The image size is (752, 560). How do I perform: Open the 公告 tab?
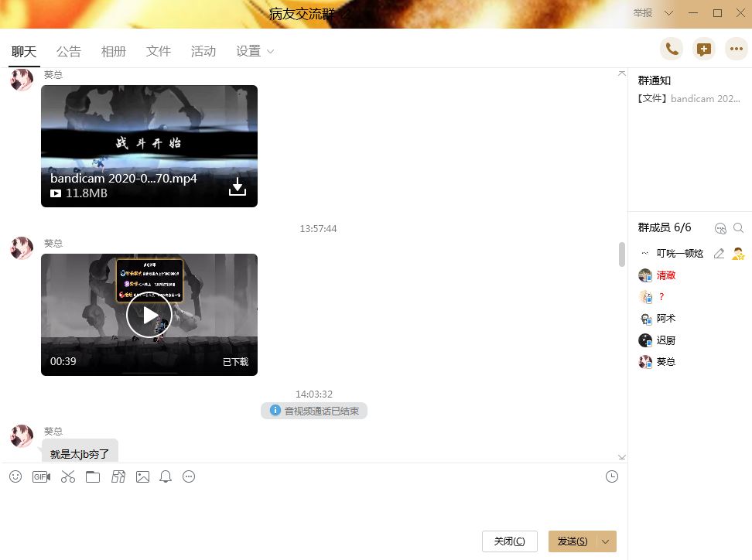coord(69,51)
